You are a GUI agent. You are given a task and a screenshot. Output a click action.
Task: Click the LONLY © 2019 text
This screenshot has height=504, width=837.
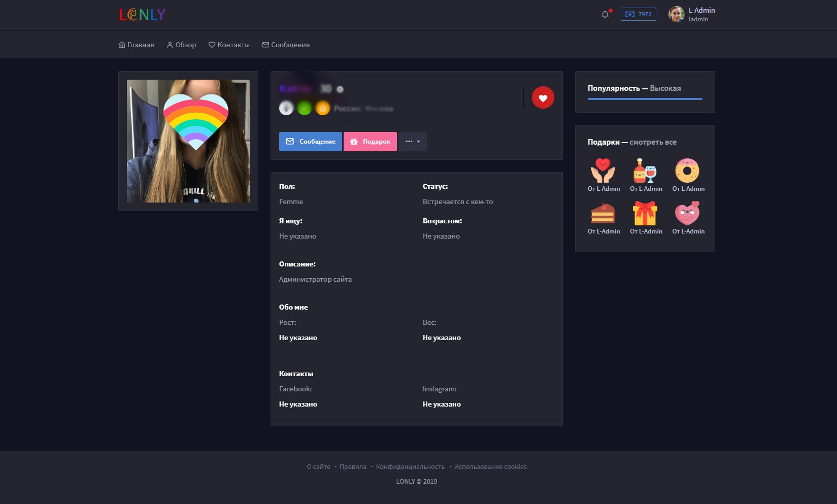[x=417, y=482]
